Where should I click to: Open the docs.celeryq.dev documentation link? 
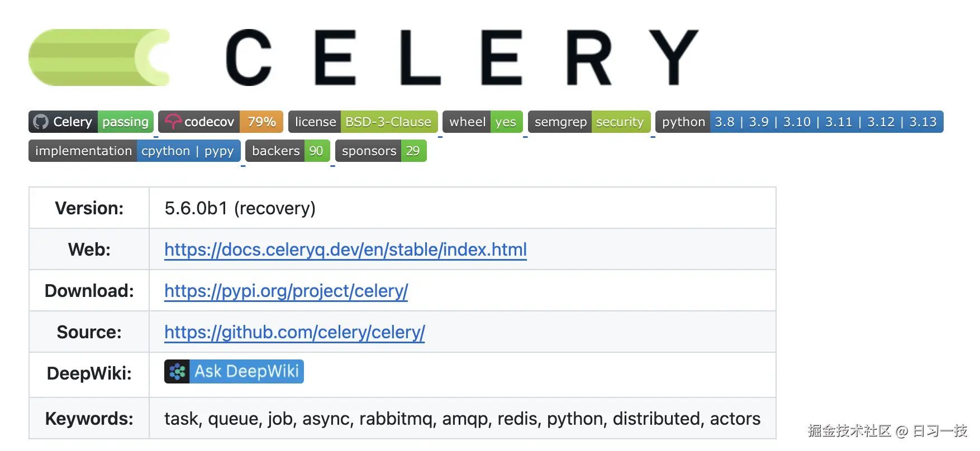click(x=345, y=250)
